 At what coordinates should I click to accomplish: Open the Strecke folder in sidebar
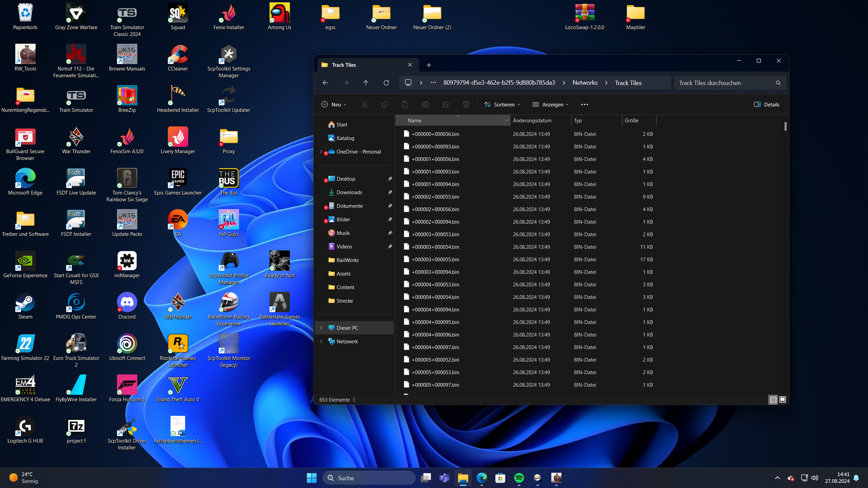pos(344,301)
